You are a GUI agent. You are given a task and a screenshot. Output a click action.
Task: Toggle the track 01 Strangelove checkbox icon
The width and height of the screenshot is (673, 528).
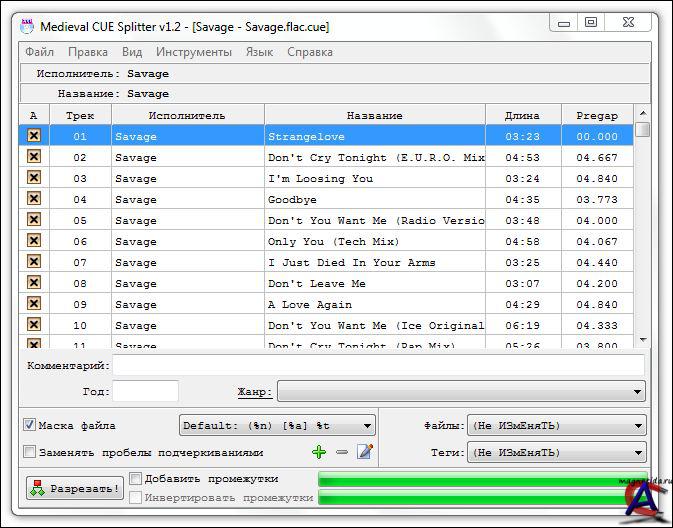pyautogui.click(x=33, y=136)
